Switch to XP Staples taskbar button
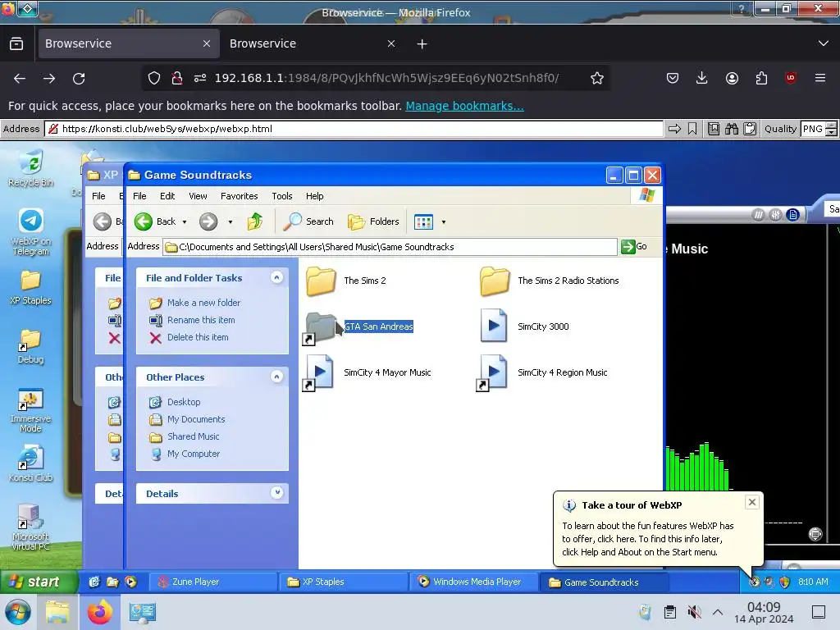 (x=344, y=582)
